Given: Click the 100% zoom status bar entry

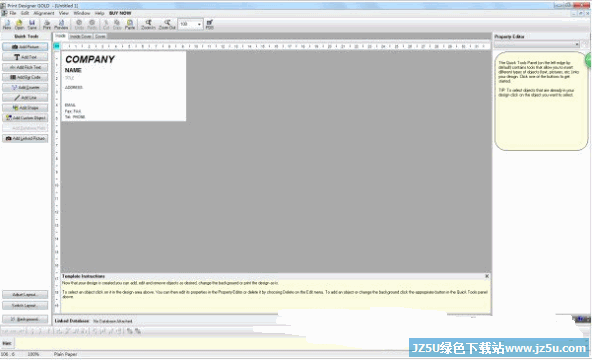Looking at the screenshot, I should 33,354.
